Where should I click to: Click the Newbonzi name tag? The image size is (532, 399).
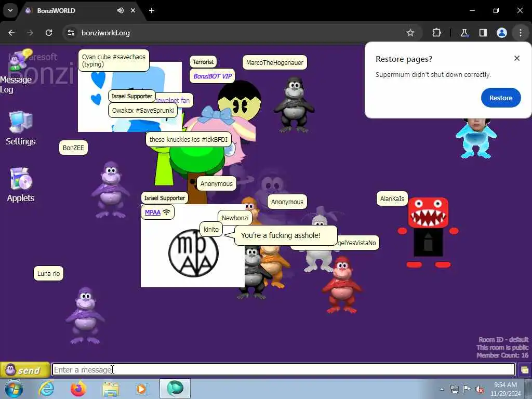click(235, 218)
